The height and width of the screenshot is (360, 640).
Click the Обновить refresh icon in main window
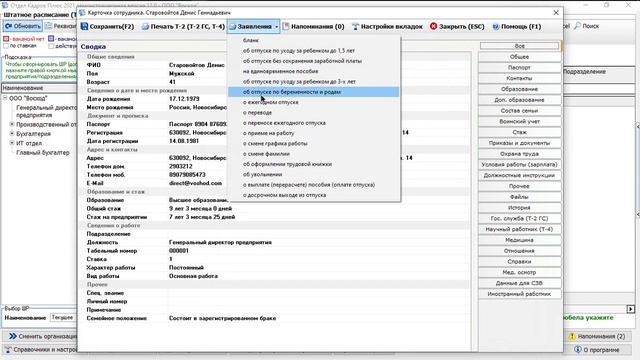(x=9, y=26)
